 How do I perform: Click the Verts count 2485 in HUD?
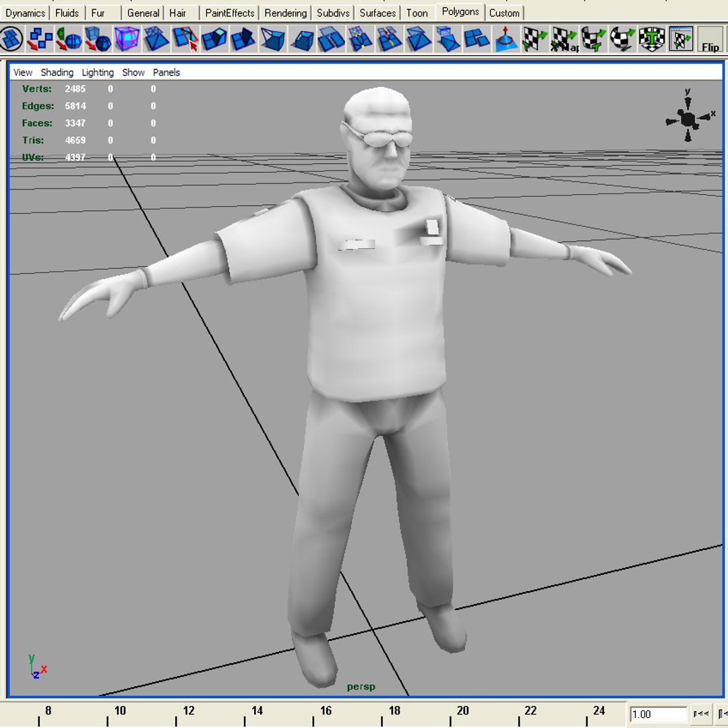pos(75,89)
